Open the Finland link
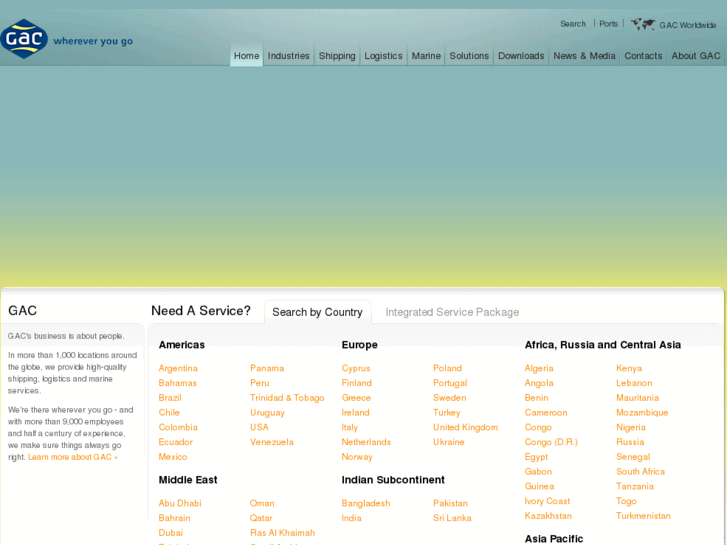This screenshot has width=727, height=545. [x=357, y=383]
